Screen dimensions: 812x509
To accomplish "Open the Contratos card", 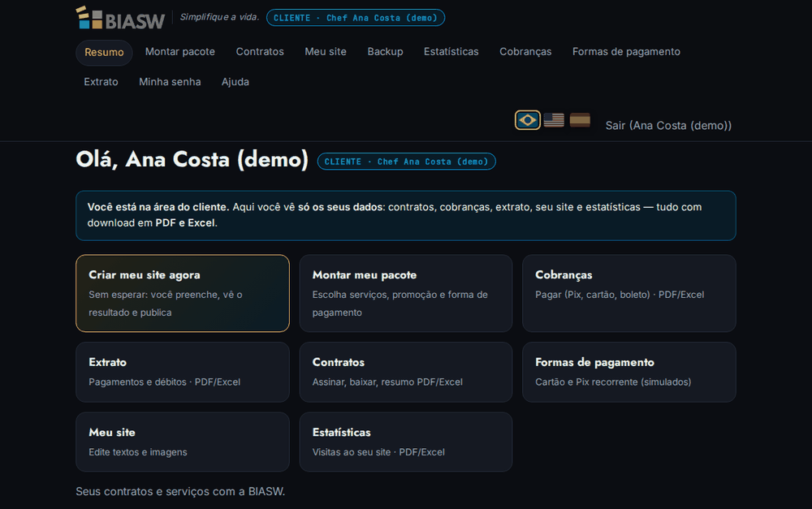I will pyautogui.click(x=405, y=372).
